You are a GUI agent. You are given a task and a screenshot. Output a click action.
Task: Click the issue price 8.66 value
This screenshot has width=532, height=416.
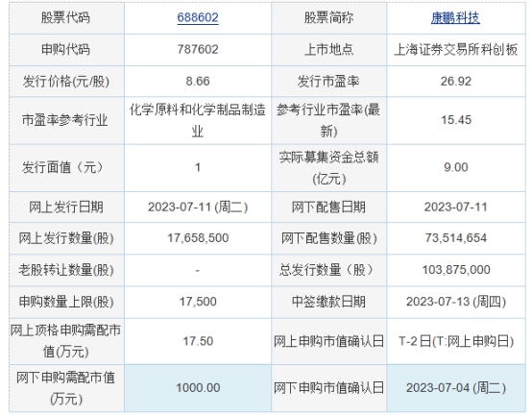[198, 81]
